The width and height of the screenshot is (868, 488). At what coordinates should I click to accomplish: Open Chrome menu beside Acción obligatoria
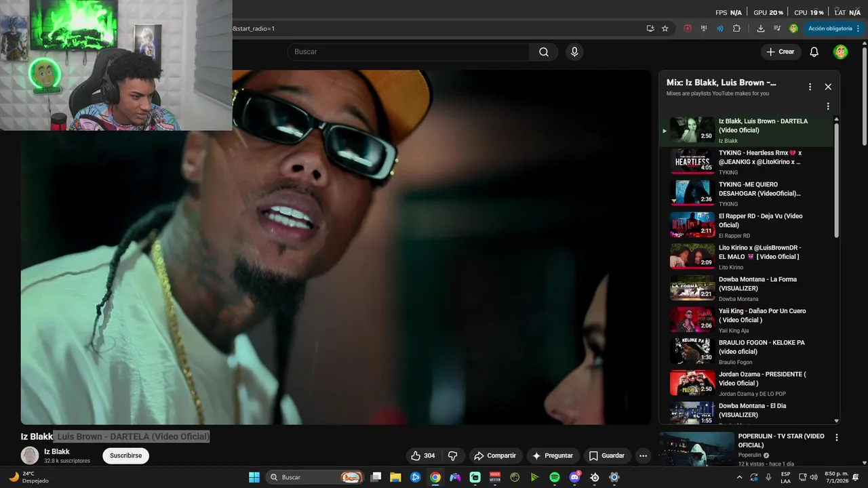tap(859, 28)
